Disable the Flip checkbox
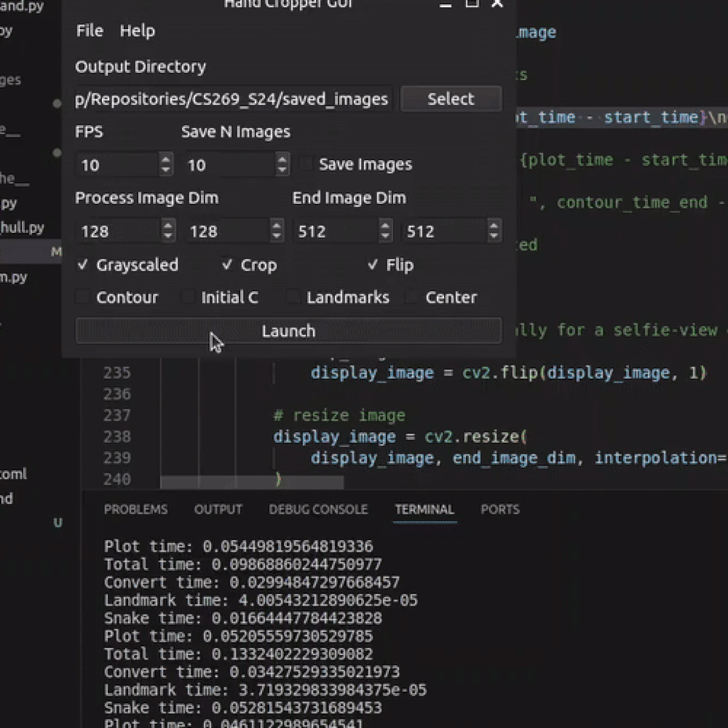The height and width of the screenshot is (728, 728). [x=373, y=265]
